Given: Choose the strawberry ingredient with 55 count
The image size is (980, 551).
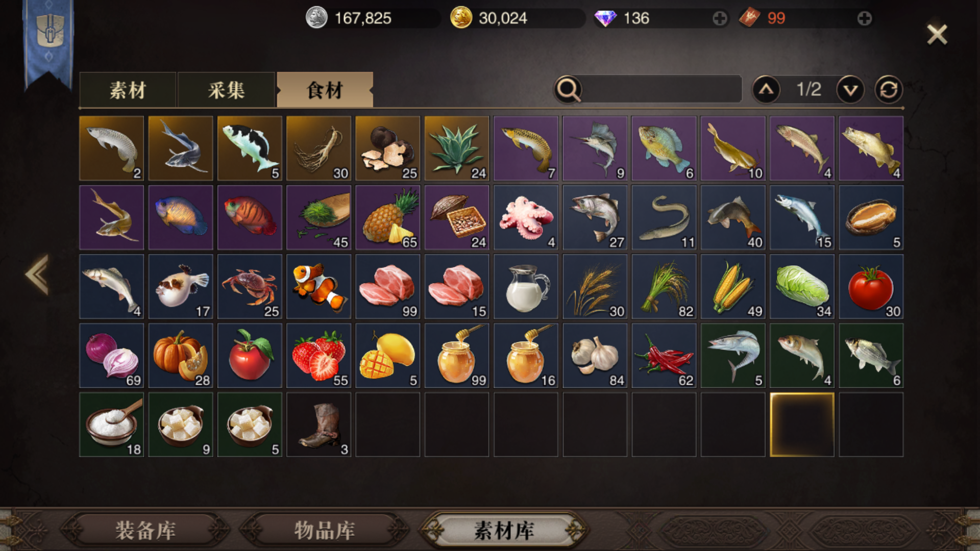Looking at the screenshot, I should (318, 356).
